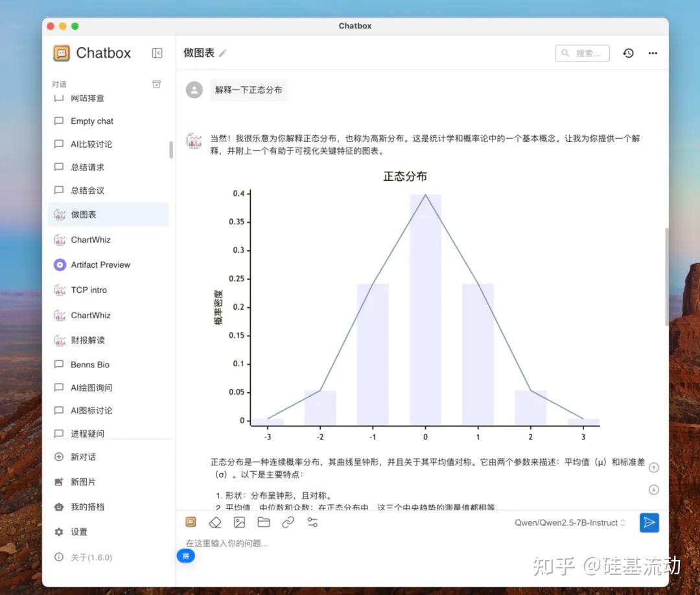Open the Qwen2.5-7B-Instruct model selector
The width and height of the screenshot is (700, 595).
point(569,522)
